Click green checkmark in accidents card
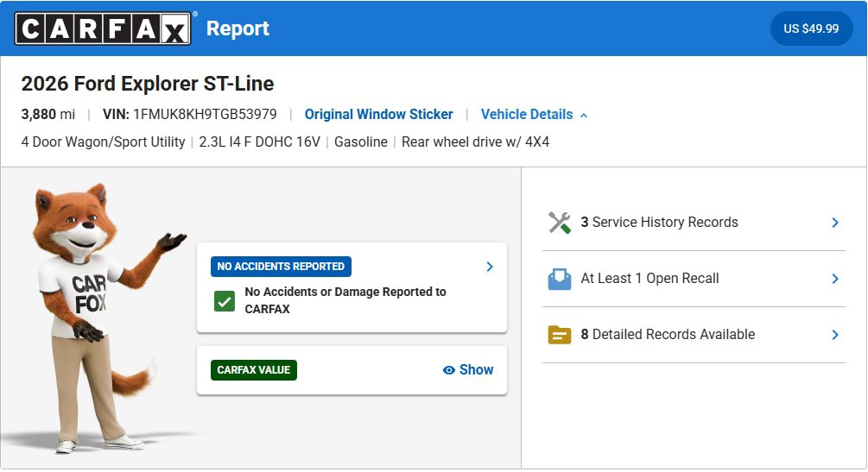The width and height of the screenshot is (868, 472). coord(225,301)
